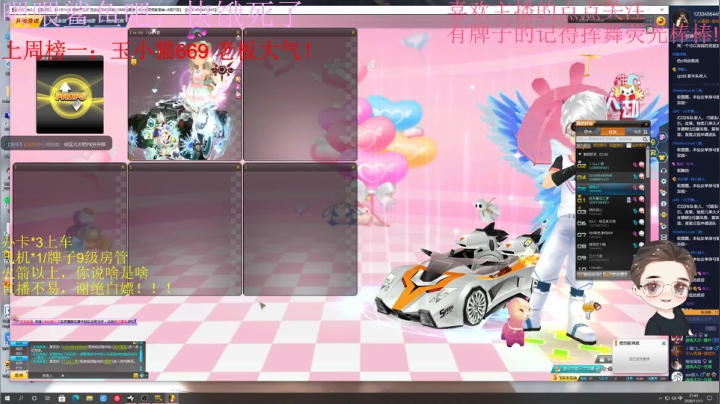
Task: Select friend row numbered 03
Action: click(611, 211)
